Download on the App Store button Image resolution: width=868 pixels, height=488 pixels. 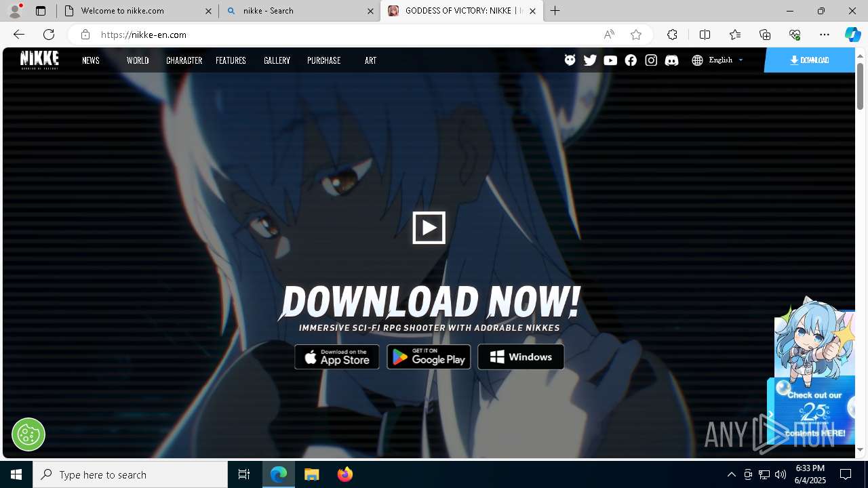337,357
